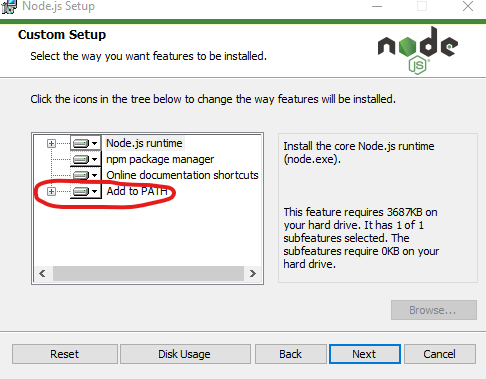The width and height of the screenshot is (486, 379).
Task: Cancel the Node.js installation
Action: click(x=440, y=354)
